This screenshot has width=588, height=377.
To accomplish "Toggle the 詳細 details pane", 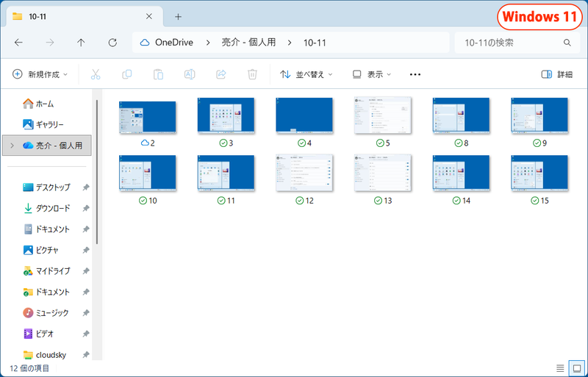I will [557, 74].
